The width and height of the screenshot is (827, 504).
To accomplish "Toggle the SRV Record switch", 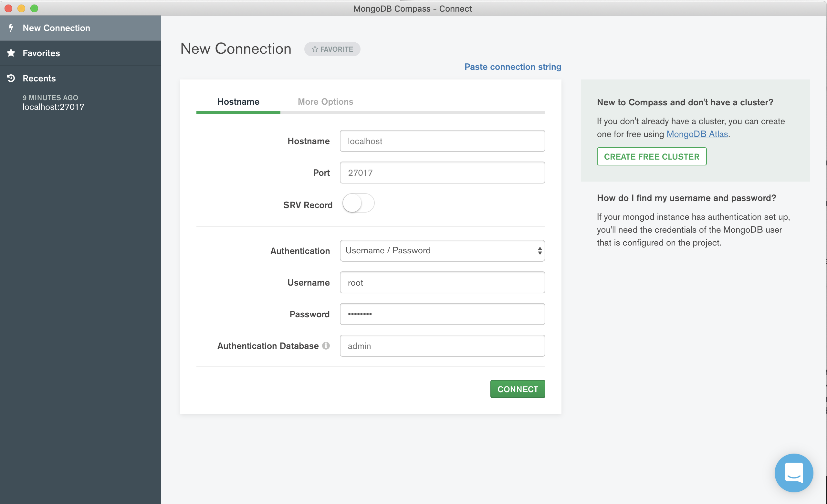I will [358, 203].
